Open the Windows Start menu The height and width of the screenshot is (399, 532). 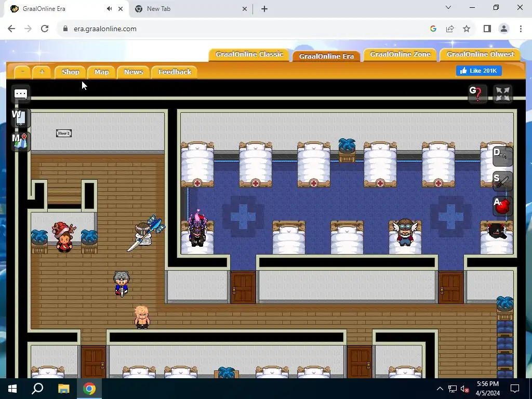(12, 389)
